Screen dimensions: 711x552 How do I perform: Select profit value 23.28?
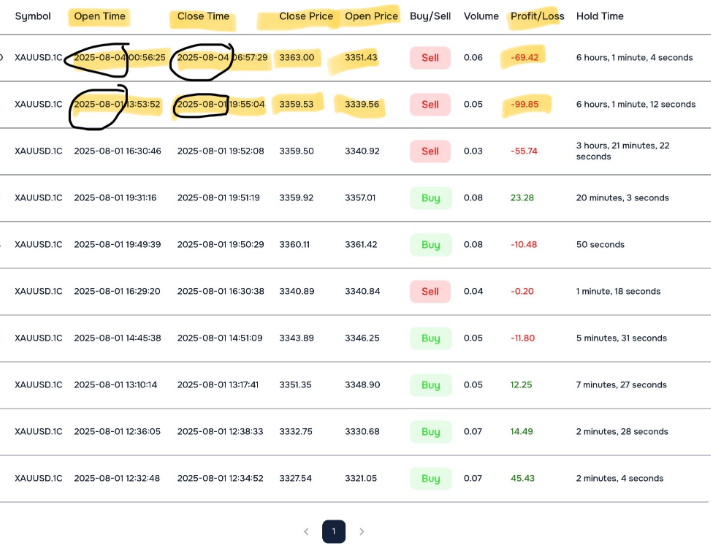[x=522, y=198]
